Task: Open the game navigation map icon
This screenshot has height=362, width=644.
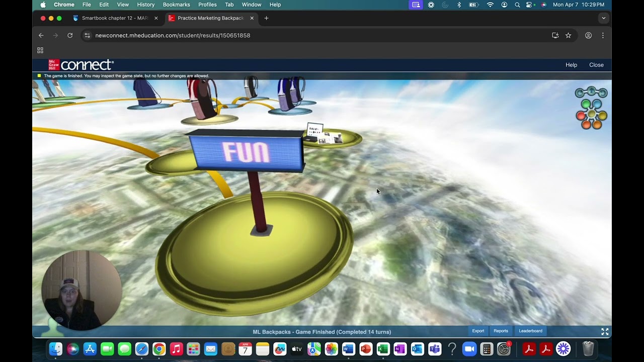Action: [591, 108]
